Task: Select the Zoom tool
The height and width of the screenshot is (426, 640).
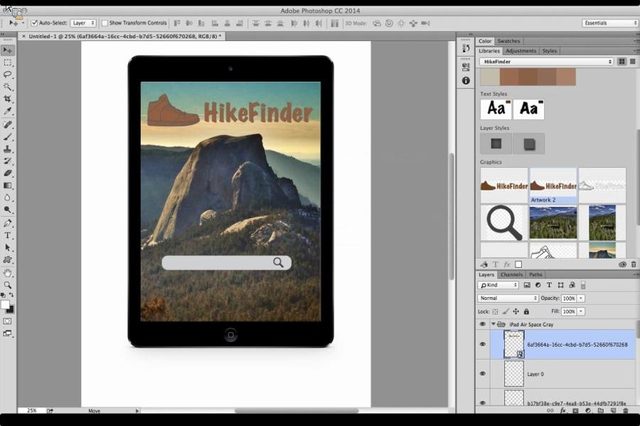Action: (7, 285)
